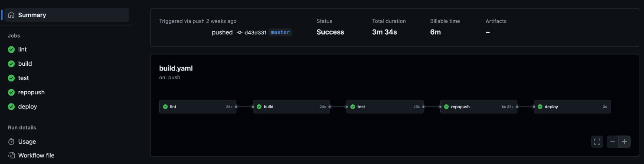
Task: Open commit d43d331 link
Action: (x=255, y=32)
